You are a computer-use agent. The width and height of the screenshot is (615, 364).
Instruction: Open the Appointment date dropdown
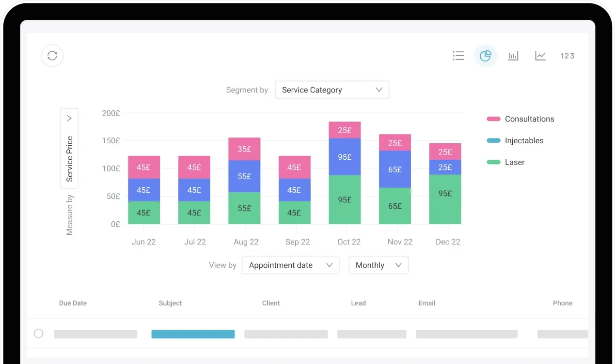tap(290, 265)
